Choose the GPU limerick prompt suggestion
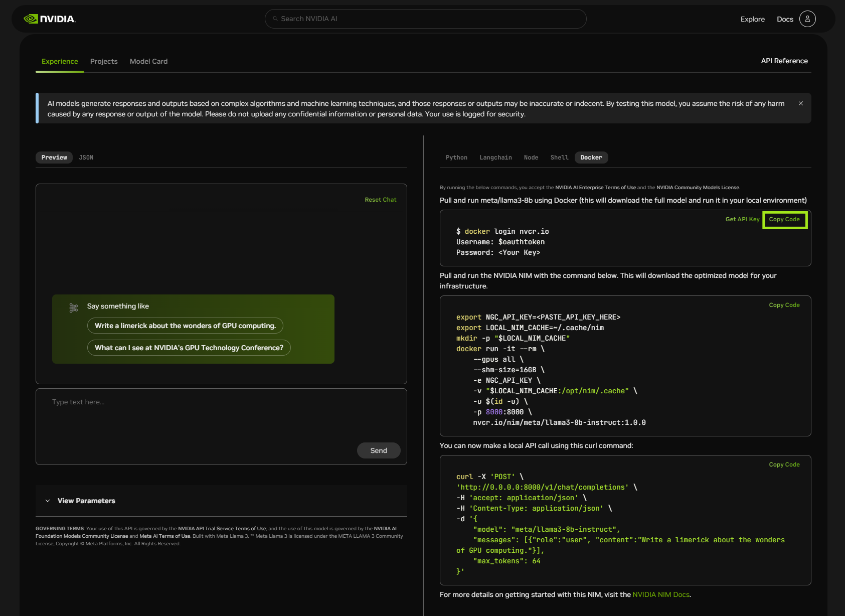Image resolution: width=845 pixels, height=616 pixels. point(185,326)
